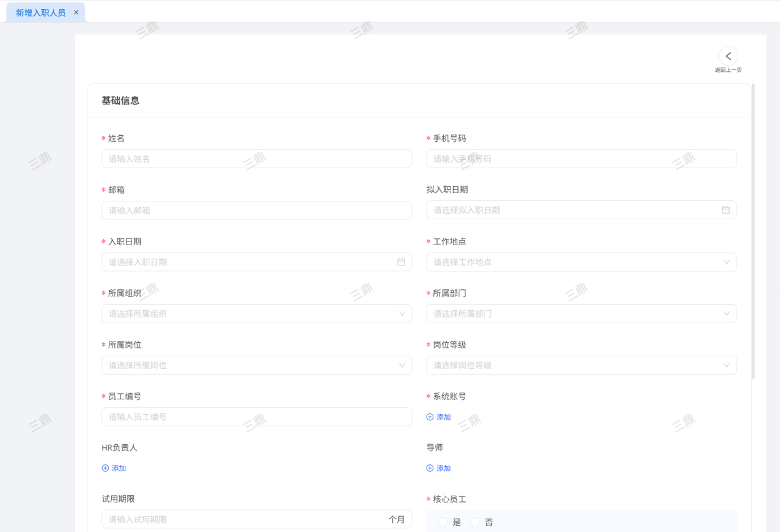
Task: Click the plus icon under HR负责人
Action: [105, 468]
